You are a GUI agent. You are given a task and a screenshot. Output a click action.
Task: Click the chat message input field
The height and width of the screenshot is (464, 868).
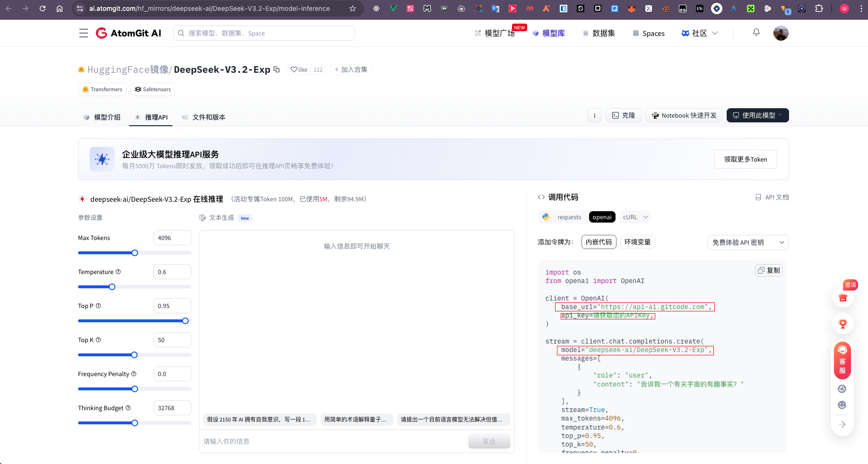[x=333, y=441]
